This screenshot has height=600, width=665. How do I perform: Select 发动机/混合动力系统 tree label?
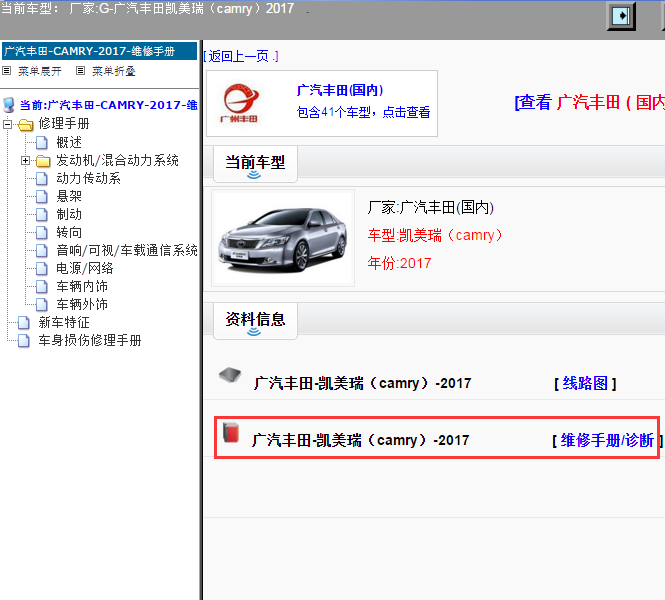click(x=117, y=160)
